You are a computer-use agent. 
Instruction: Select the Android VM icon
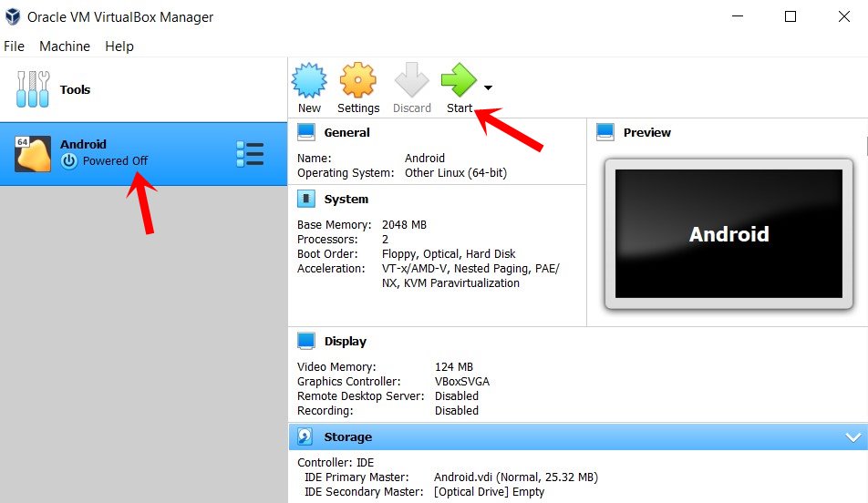33,154
